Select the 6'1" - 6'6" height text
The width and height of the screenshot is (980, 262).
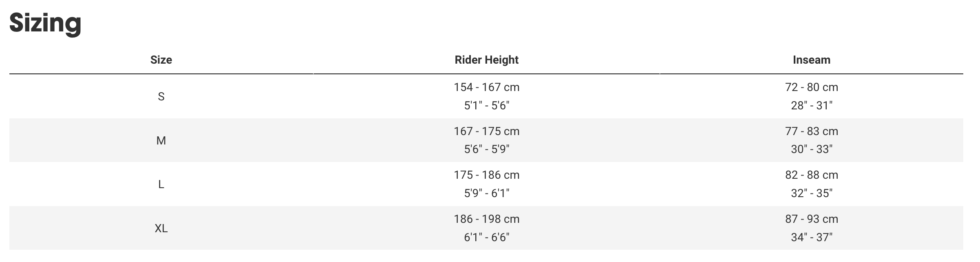[x=486, y=237]
